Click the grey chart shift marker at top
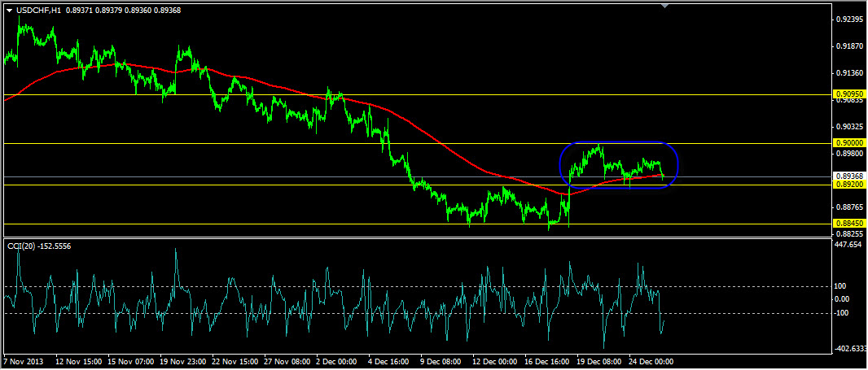This screenshot has height=370, width=868. coord(664,6)
